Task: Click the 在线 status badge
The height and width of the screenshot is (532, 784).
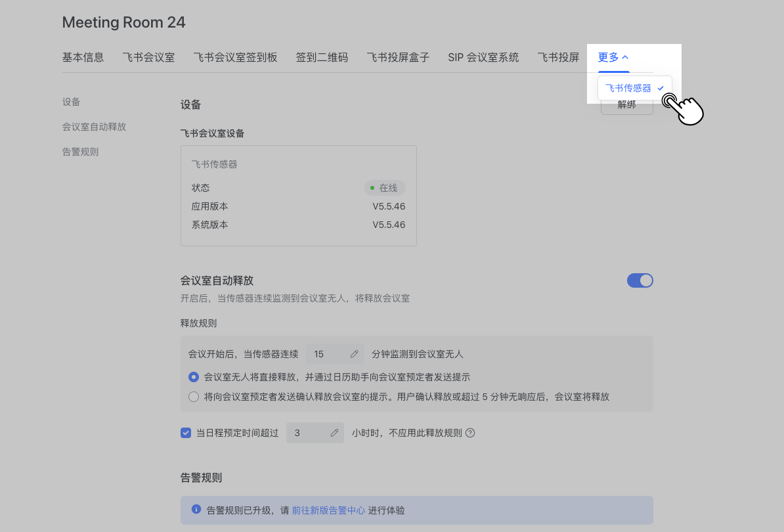Action: point(385,188)
